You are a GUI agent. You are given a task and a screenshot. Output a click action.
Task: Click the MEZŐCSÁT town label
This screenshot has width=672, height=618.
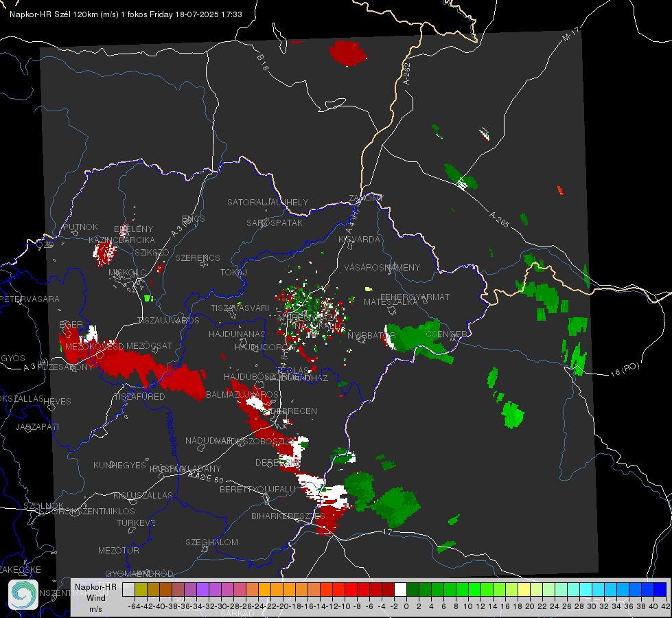point(149,345)
